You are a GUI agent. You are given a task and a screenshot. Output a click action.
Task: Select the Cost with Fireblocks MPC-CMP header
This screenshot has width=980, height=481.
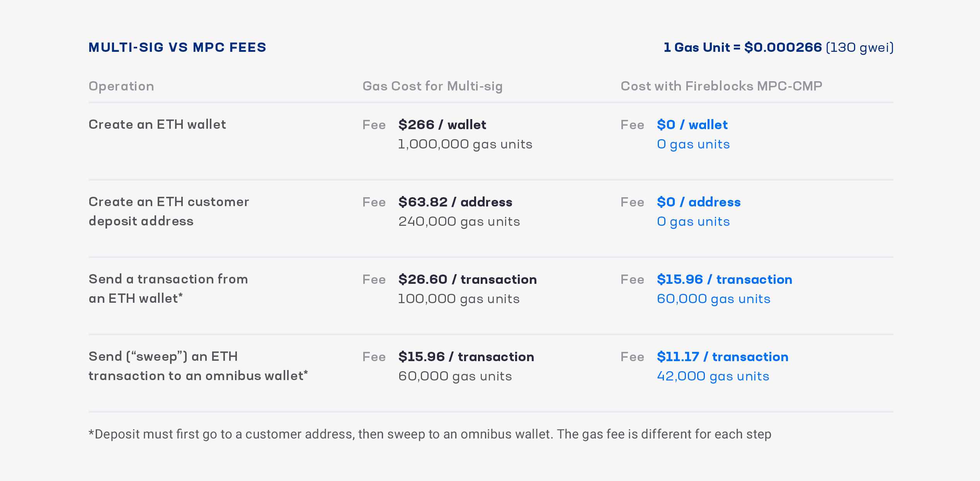(721, 86)
